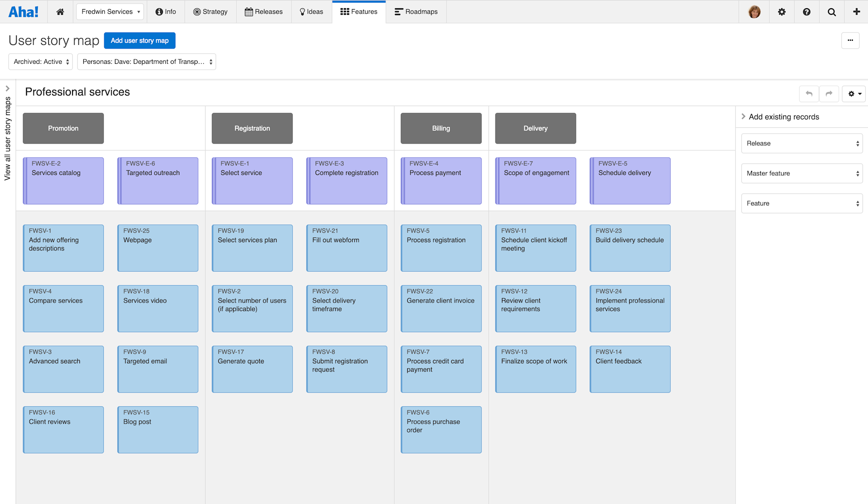Expand the Add existing records section
868x504 pixels.
coord(780,116)
